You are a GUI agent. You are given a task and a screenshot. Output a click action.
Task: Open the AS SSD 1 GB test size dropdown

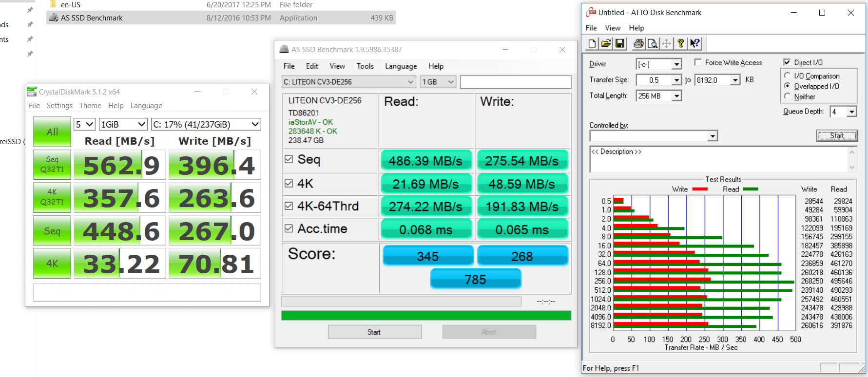(438, 82)
